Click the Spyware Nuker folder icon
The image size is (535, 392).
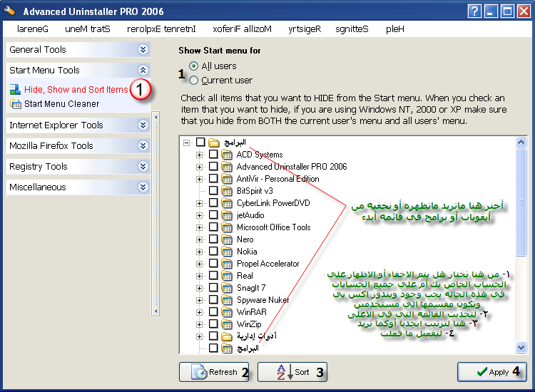[x=226, y=300]
